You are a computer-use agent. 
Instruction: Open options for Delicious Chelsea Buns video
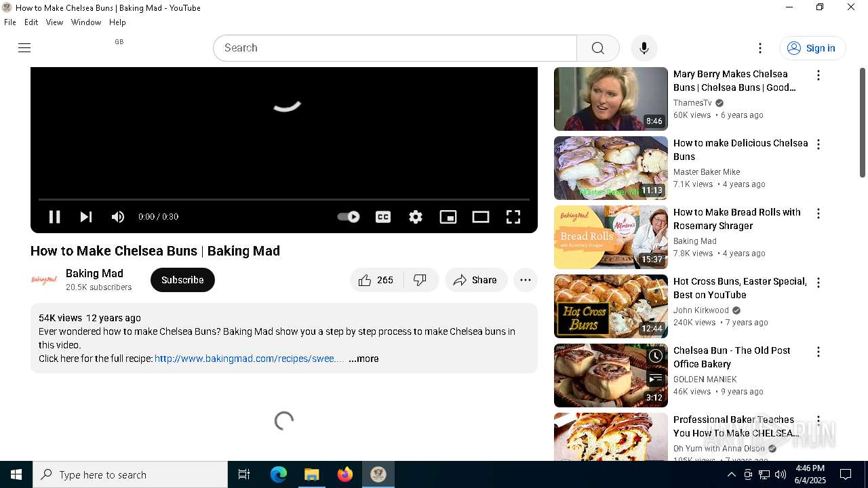coord(818,144)
